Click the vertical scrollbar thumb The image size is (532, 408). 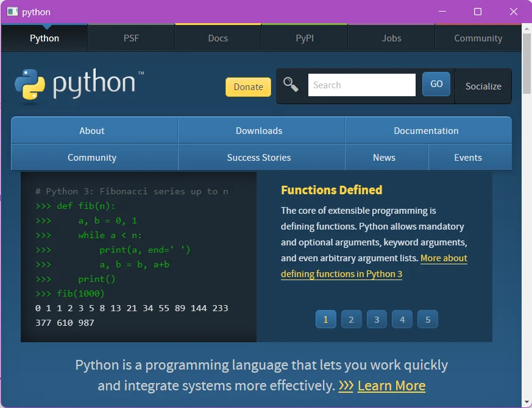pos(527,63)
